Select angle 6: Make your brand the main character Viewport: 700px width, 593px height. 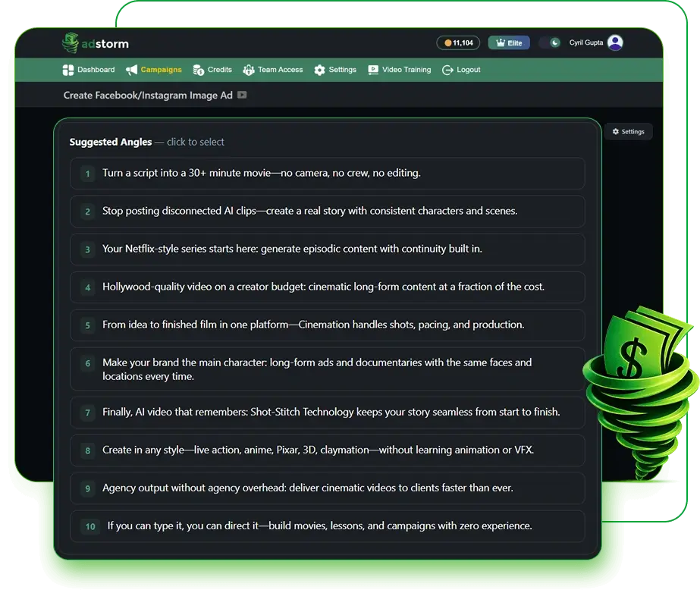click(327, 369)
